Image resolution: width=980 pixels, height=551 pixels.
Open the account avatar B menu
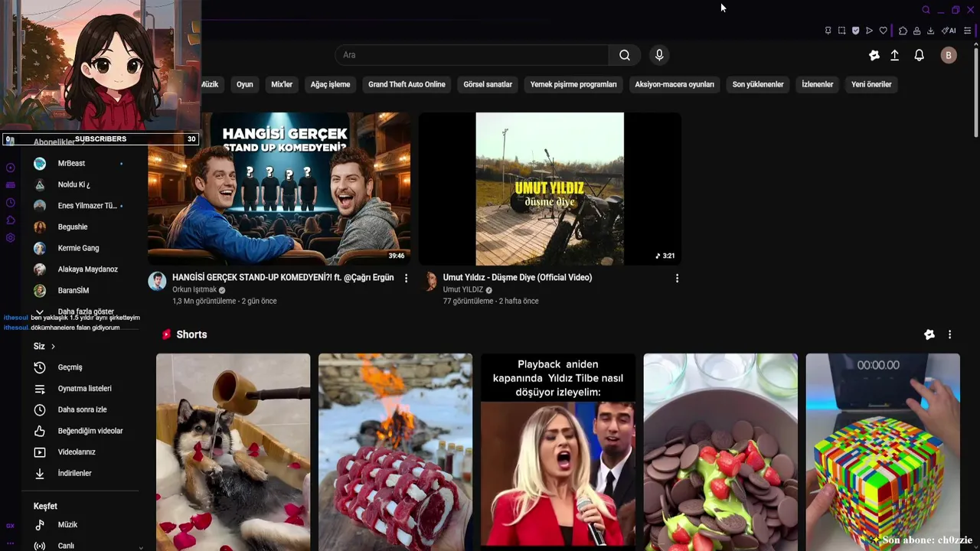[x=949, y=55]
